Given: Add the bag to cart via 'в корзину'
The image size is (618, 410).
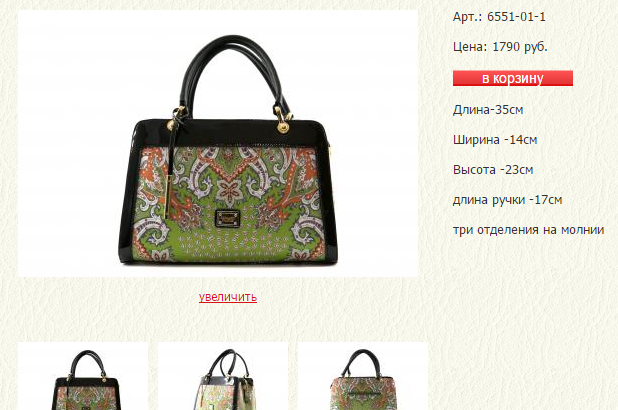Looking at the screenshot, I should pos(512,78).
